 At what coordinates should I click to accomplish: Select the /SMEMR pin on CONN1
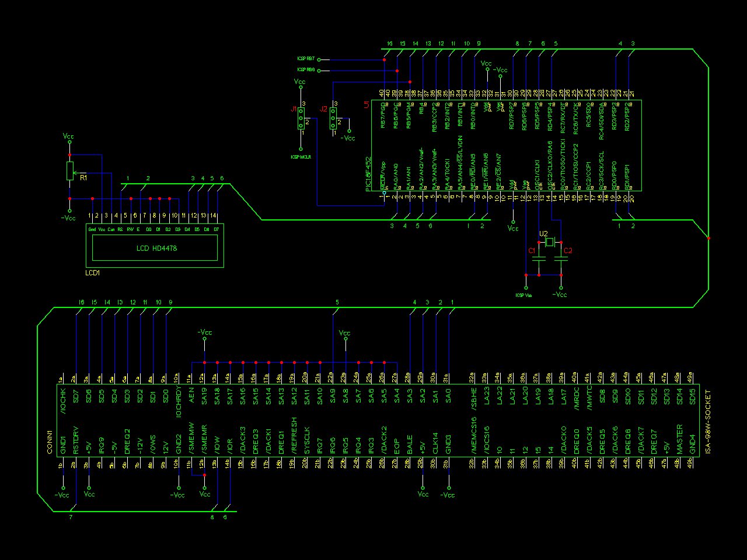pos(204,439)
